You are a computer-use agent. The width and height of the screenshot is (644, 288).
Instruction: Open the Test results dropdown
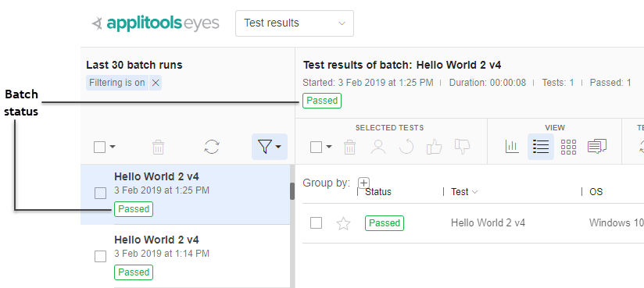click(x=295, y=23)
